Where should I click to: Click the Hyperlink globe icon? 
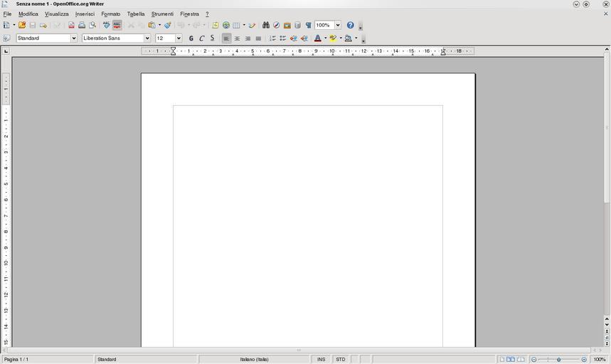pos(226,25)
